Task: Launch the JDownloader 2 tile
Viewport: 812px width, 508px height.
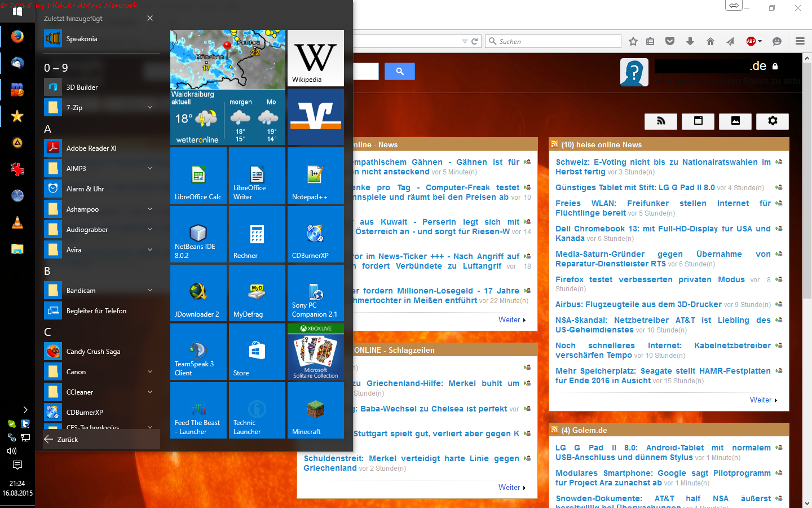Action: pyautogui.click(x=198, y=293)
